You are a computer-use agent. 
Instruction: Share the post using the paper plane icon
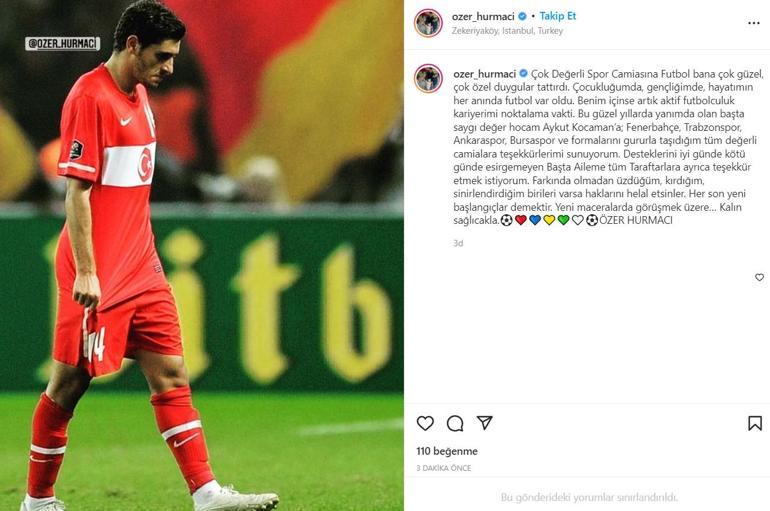click(x=484, y=423)
